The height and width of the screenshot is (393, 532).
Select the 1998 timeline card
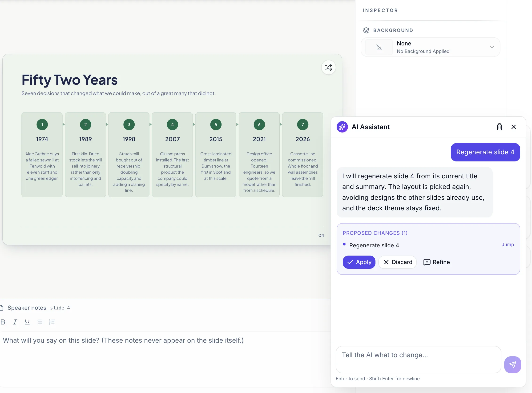click(129, 155)
